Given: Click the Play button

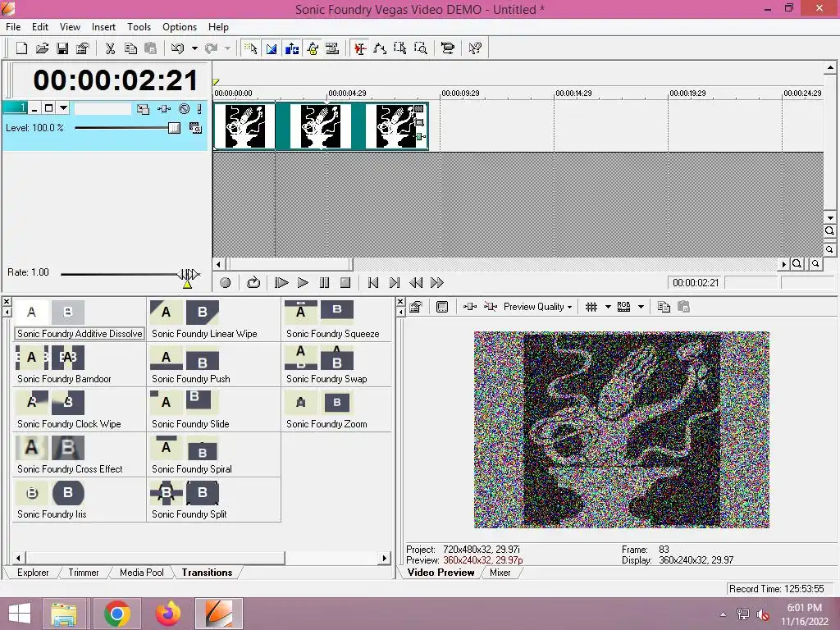Looking at the screenshot, I should click(x=303, y=282).
